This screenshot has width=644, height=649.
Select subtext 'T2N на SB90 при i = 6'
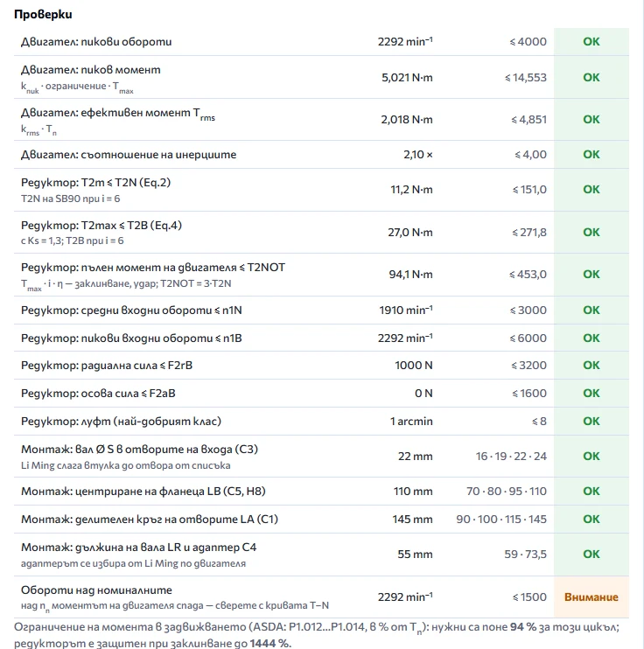click(70, 199)
